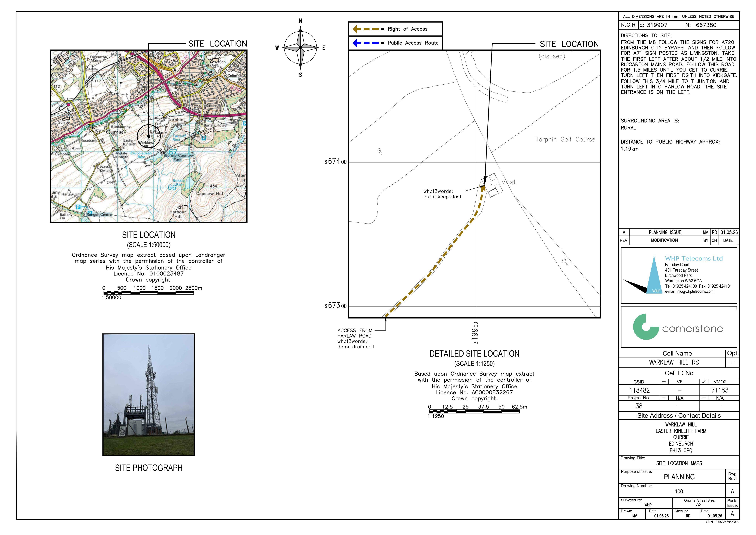Select the drawing number '100'
The width and height of the screenshot is (756, 535).
click(679, 491)
